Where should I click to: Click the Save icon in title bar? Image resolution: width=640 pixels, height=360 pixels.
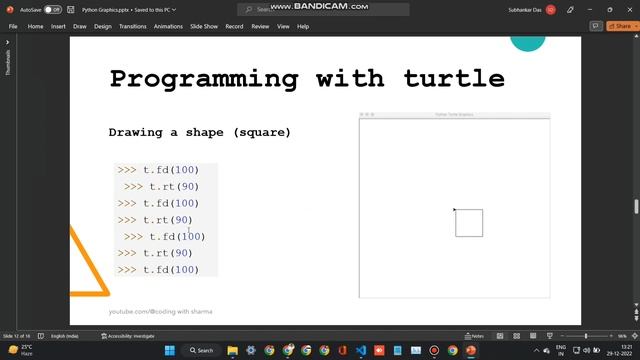coord(71,9)
